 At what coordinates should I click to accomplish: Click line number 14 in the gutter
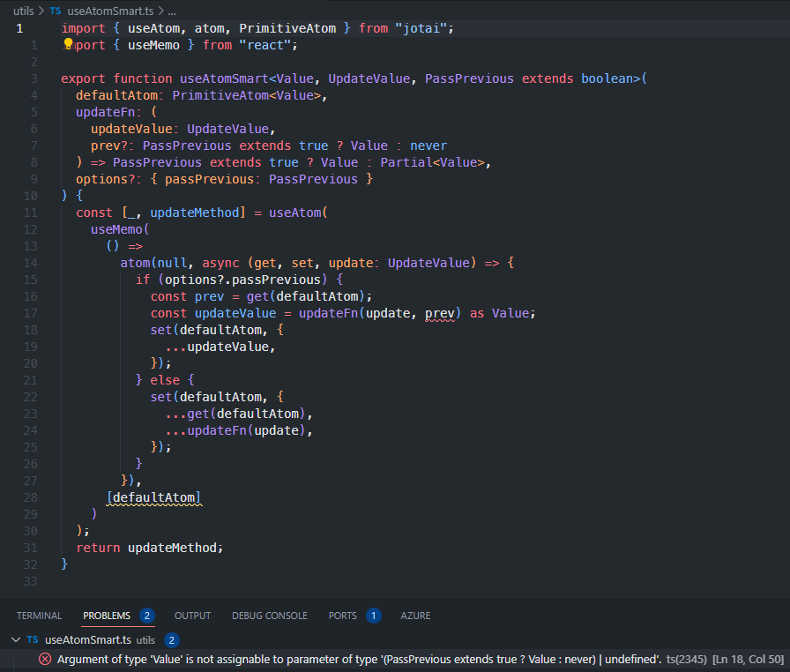click(x=30, y=263)
